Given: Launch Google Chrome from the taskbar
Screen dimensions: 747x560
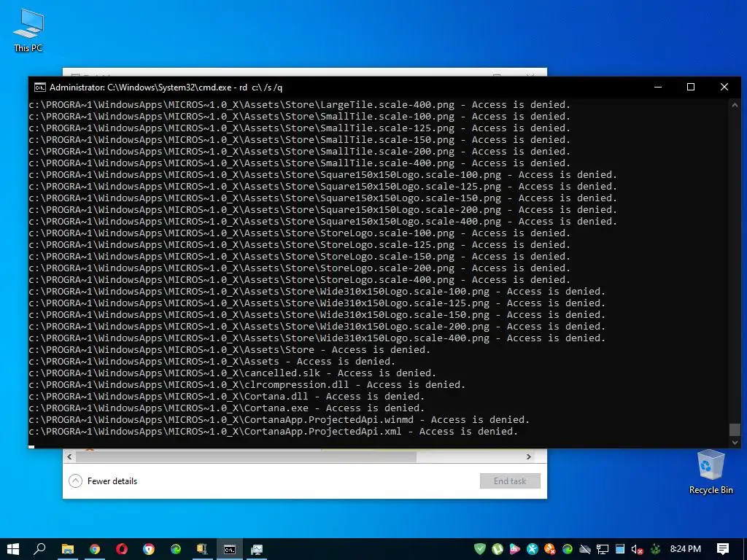Looking at the screenshot, I should tap(95, 549).
